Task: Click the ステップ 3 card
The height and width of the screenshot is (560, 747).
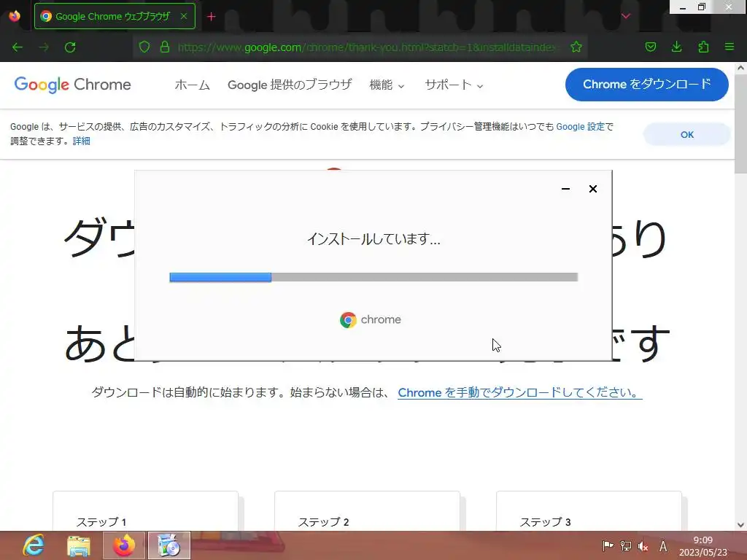Action: tap(589, 511)
